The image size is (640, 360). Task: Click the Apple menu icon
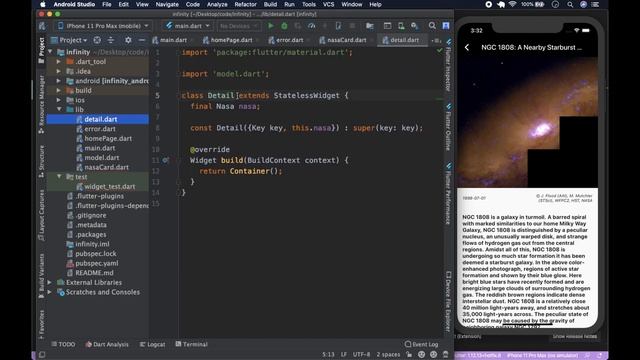pyautogui.click(x=42, y=4)
